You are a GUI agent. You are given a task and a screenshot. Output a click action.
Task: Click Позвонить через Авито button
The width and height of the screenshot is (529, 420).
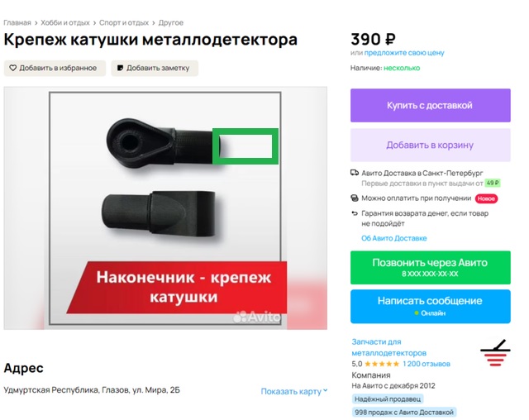[430, 268]
